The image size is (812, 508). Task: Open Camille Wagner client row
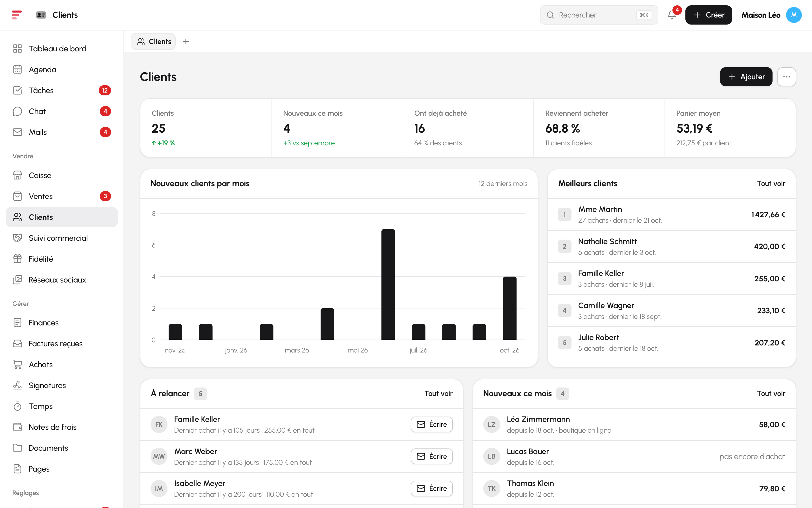click(x=671, y=310)
